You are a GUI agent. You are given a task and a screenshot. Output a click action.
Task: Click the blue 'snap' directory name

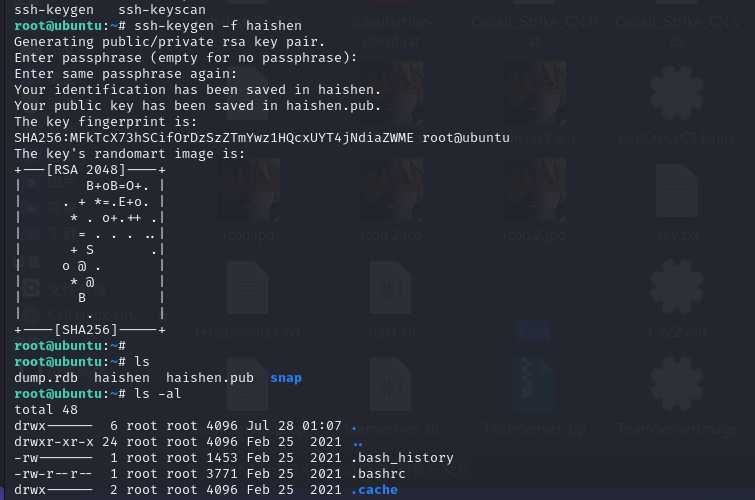(286, 378)
